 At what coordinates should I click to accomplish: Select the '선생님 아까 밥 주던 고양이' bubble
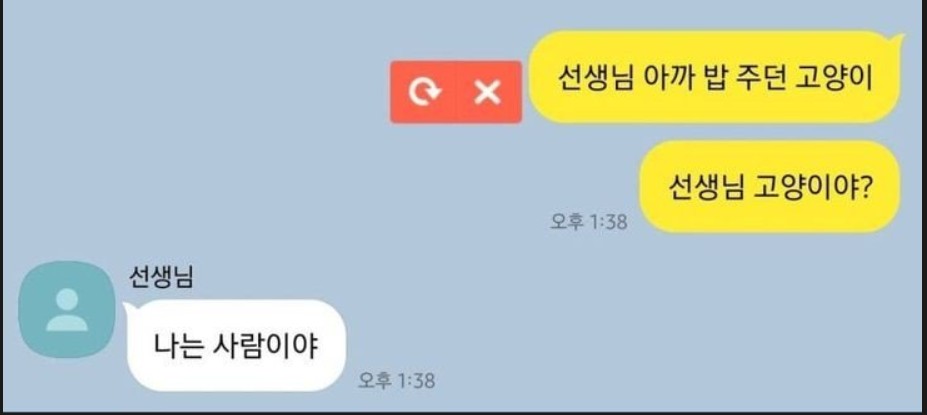click(x=714, y=77)
